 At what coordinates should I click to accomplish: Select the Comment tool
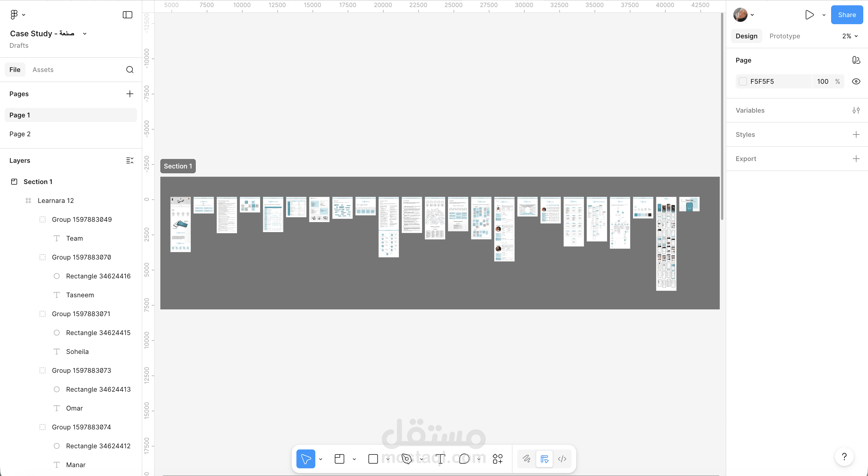[464, 459]
